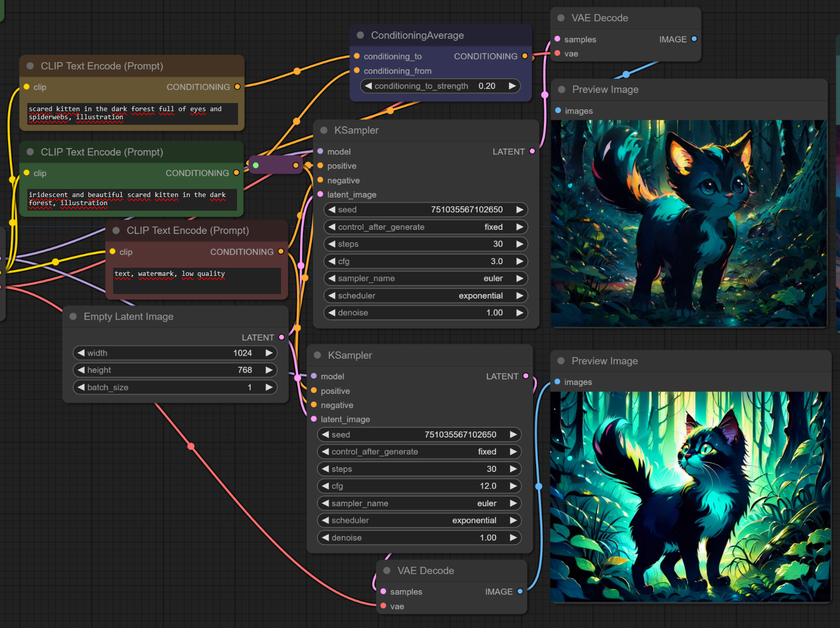Click the clip input port of the negative prompt node
The width and height of the screenshot is (840, 628).
click(x=113, y=252)
